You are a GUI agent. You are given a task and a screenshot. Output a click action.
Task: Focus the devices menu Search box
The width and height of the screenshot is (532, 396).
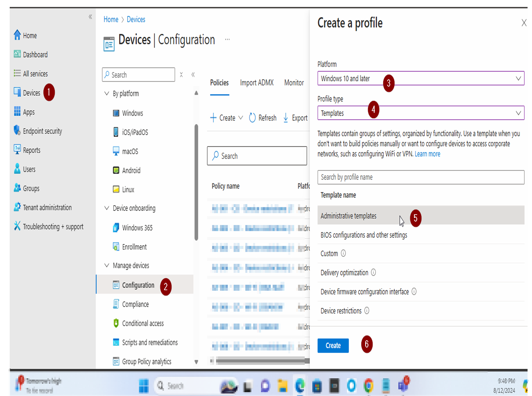(138, 75)
